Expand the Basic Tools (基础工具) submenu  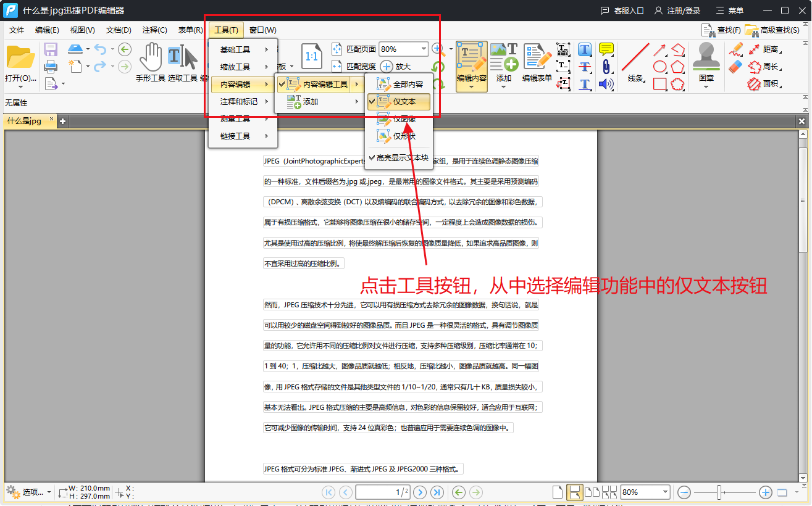click(243, 49)
